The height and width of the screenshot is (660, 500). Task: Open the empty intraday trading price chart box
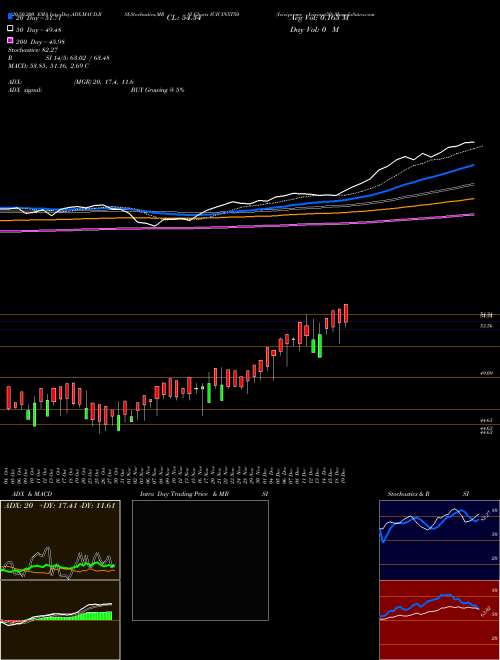tap(200, 560)
